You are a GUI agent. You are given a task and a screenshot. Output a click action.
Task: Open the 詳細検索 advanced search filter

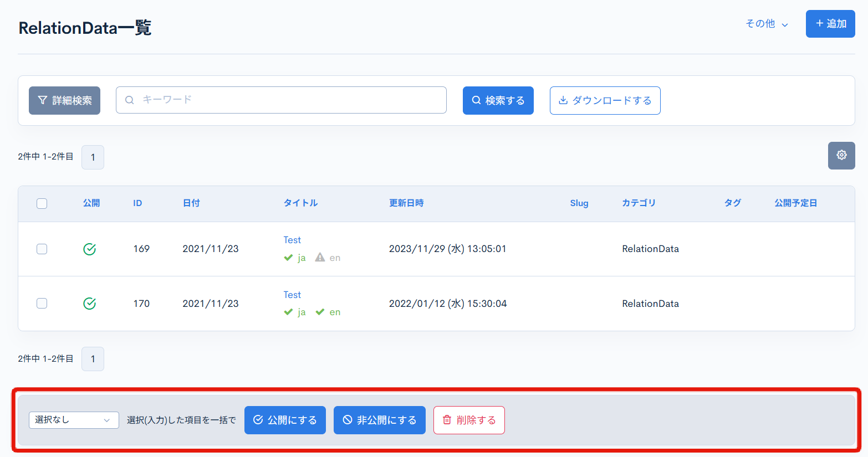coord(64,100)
